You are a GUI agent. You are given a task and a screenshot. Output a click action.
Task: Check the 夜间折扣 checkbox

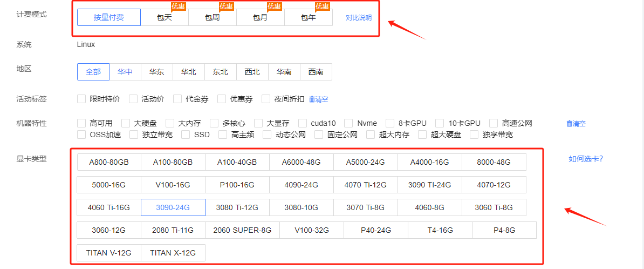[x=266, y=99]
